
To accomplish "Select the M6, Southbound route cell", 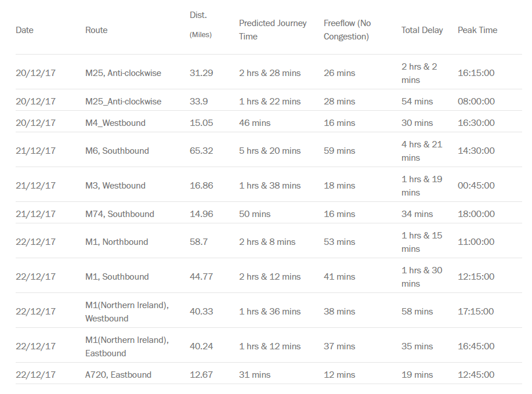I will [117, 151].
